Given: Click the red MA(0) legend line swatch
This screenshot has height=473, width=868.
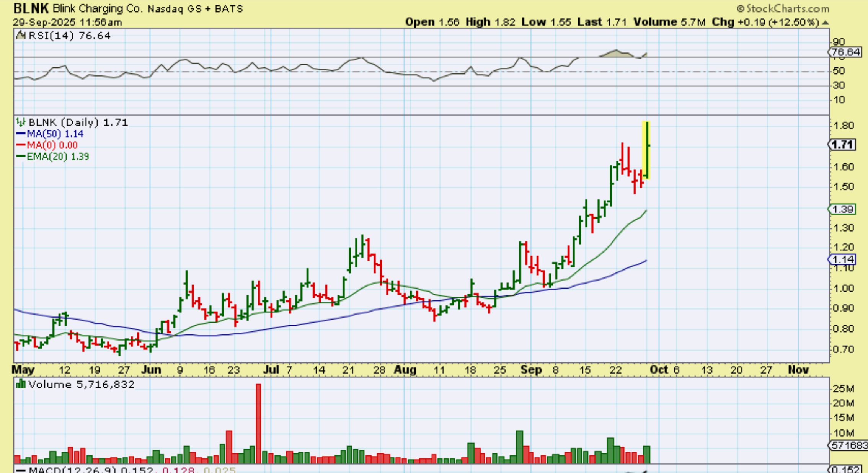Looking at the screenshot, I should (21, 145).
